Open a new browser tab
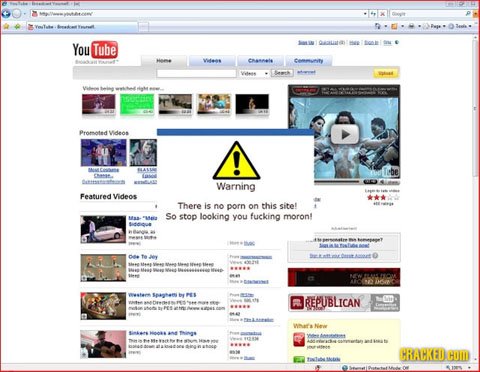Image resolution: width=480 pixels, height=372 pixels. (x=144, y=27)
